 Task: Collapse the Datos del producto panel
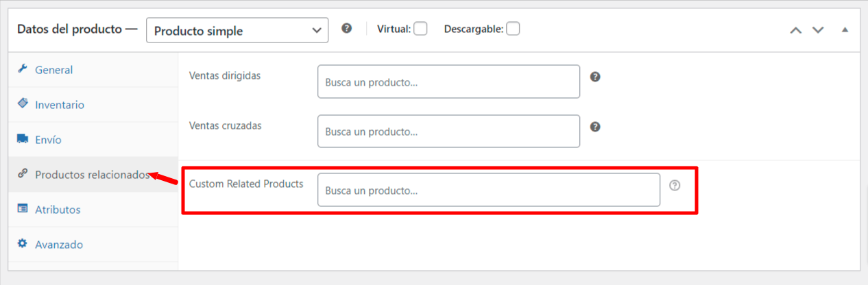[845, 30]
